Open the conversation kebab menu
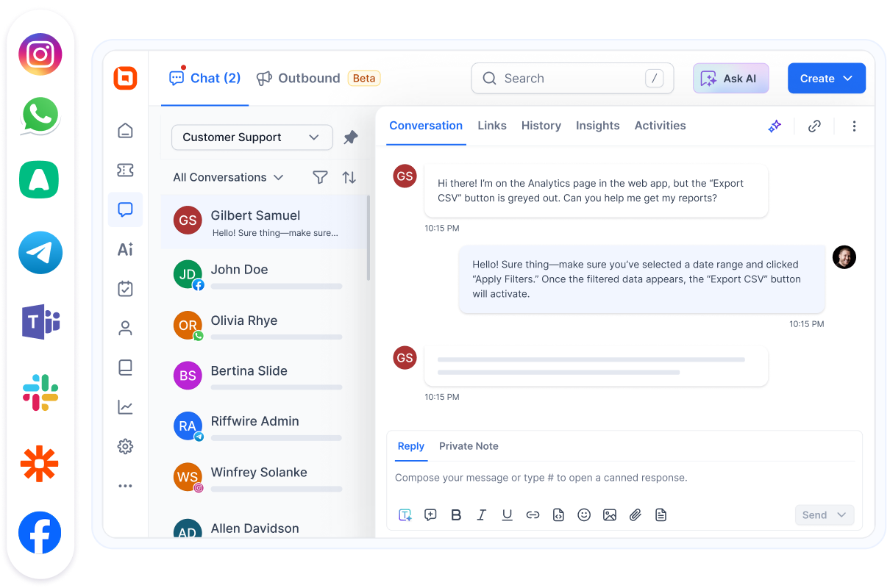 (854, 126)
